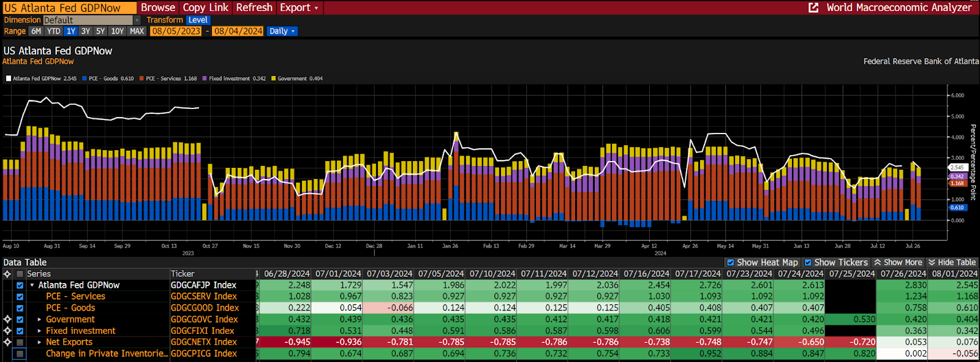Click the crosshair icon beside Government row

click(x=7, y=319)
